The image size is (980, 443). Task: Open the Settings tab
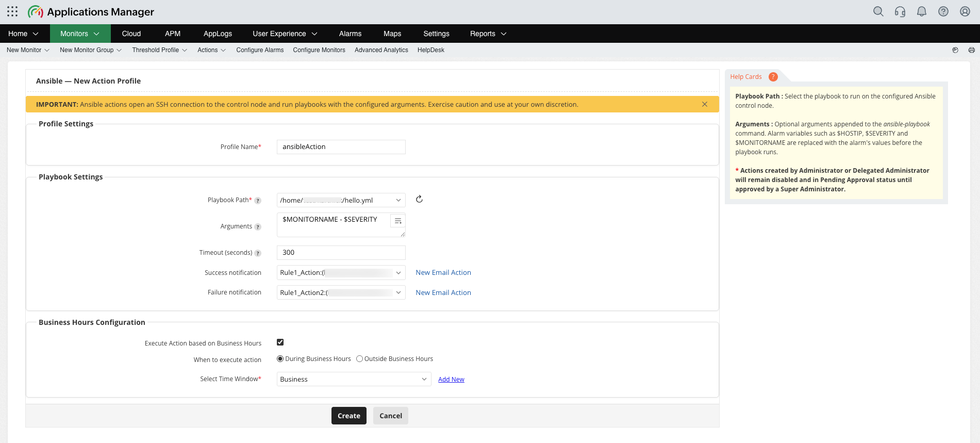pyautogui.click(x=436, y=34)
